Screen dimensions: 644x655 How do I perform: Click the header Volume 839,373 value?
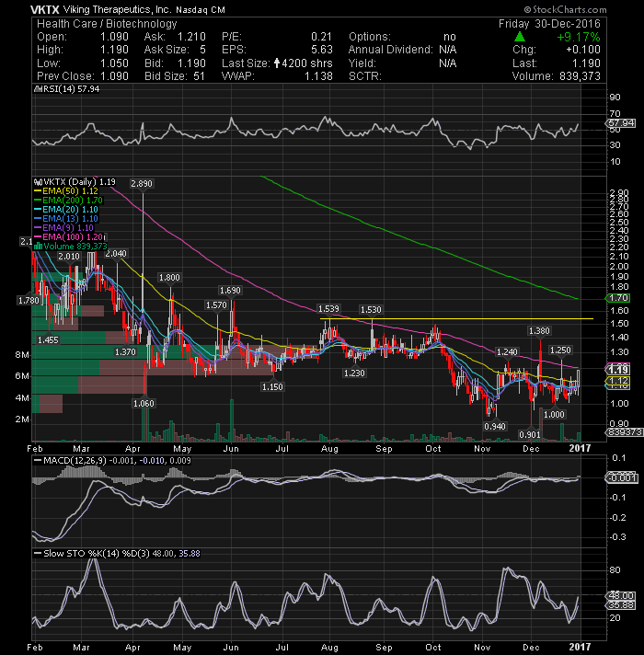tap(580, 76)
